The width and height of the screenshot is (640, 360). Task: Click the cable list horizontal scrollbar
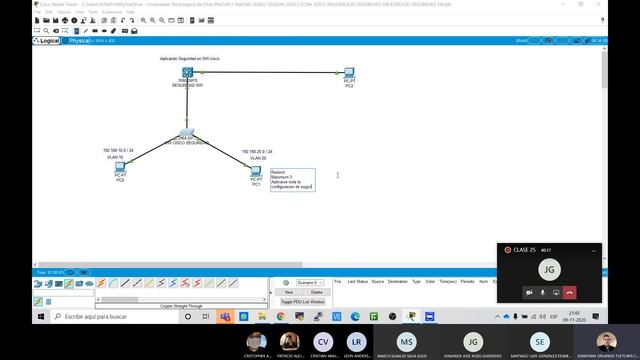(120, 300)
